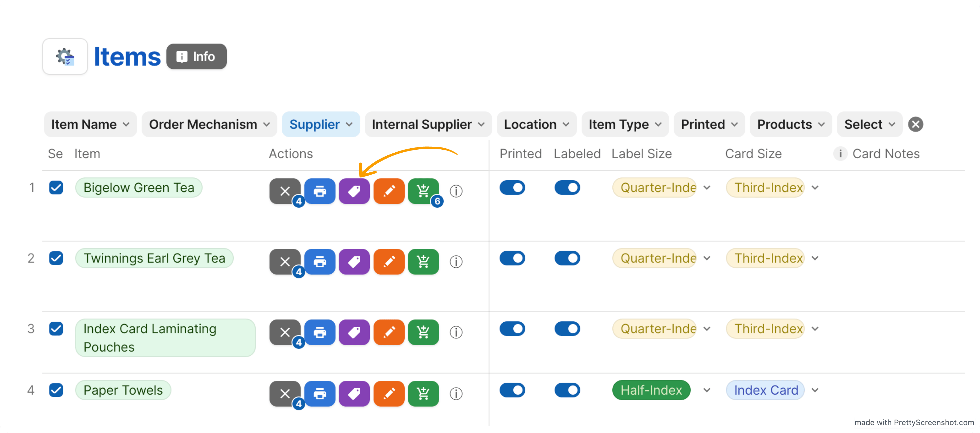
Task: Click the orange edit pencil for Paper Towels
Action: 388,393
